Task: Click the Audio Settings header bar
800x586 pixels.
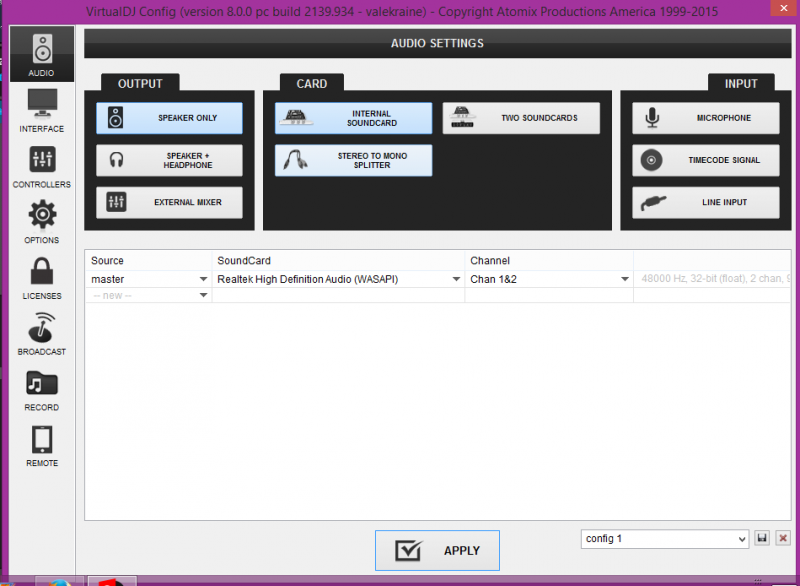Action: pos(437,43)
